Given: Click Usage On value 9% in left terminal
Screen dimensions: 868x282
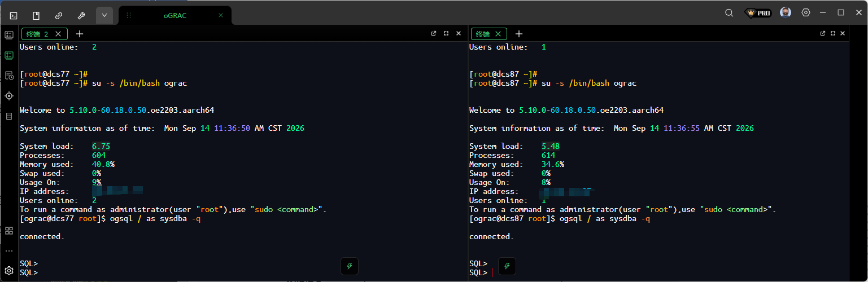Looking at the screenshot, I should coord(97,183).
